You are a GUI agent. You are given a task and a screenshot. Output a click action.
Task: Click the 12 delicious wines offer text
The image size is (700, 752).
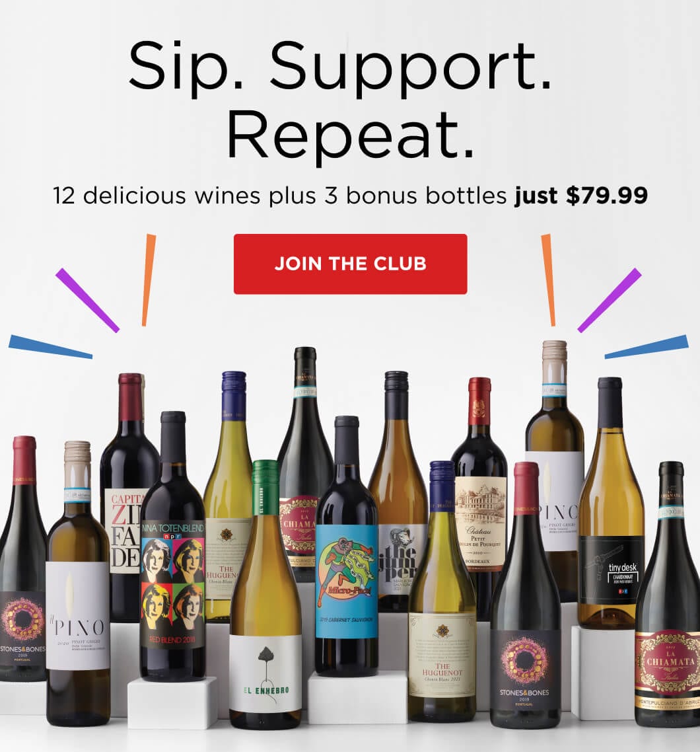[280, 196]
